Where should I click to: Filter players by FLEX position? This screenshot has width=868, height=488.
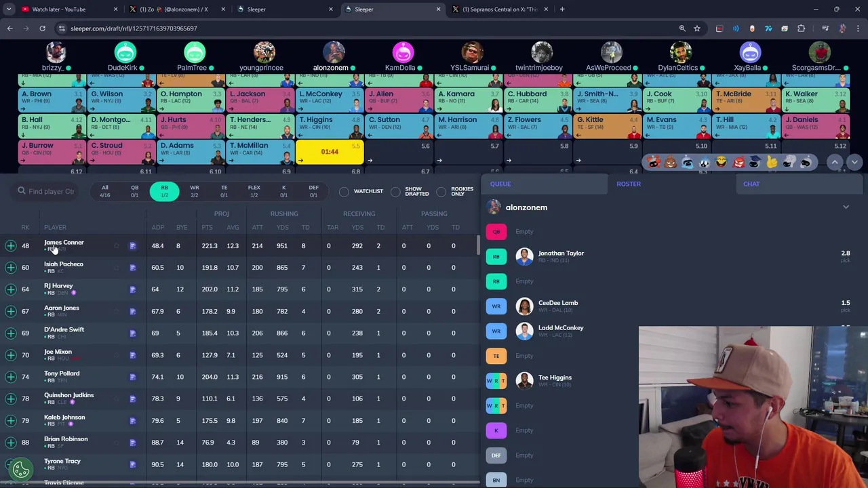tap(254, 191)
